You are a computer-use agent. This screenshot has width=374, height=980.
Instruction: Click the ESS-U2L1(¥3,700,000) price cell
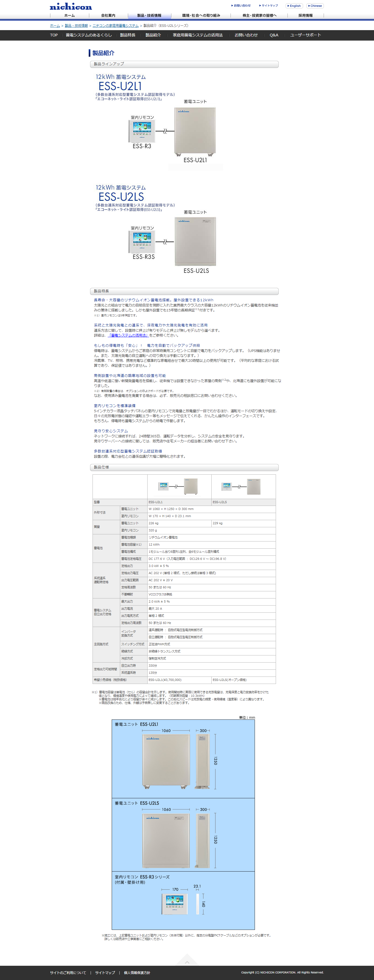179,680
